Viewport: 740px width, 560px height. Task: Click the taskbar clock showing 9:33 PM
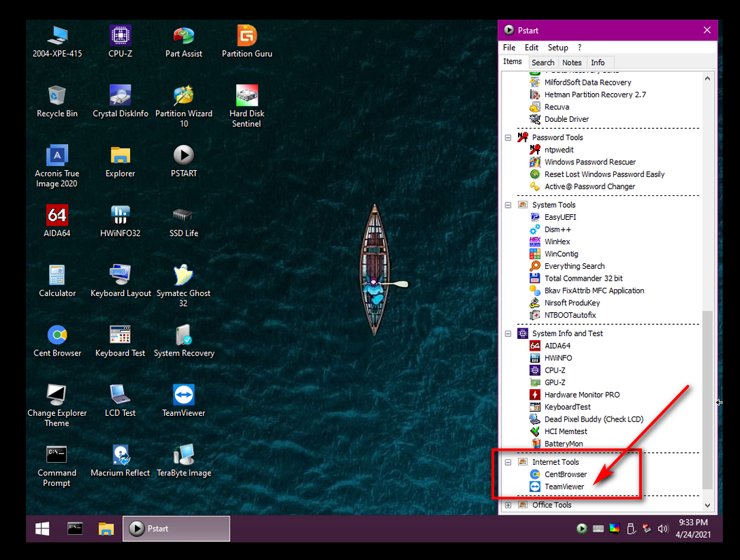click(x=693, y=529)
